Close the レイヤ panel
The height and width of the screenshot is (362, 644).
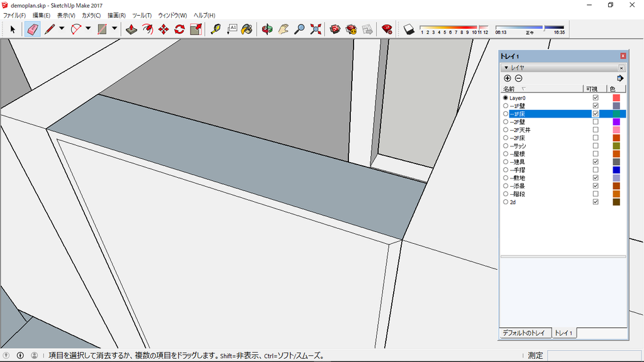621,68
